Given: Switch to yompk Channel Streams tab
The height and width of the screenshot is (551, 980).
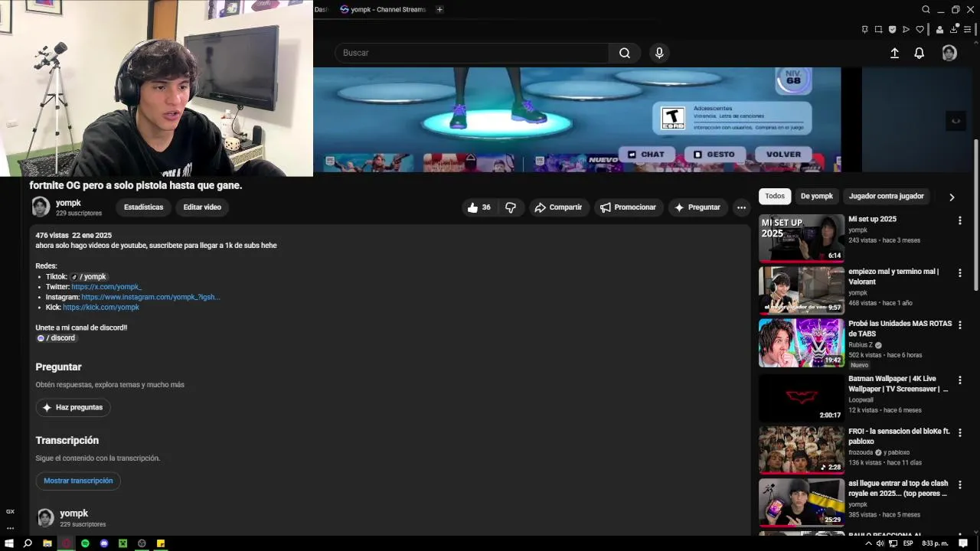Looking at the screenshot, I should pyautogui.click(x=383, y=9).
